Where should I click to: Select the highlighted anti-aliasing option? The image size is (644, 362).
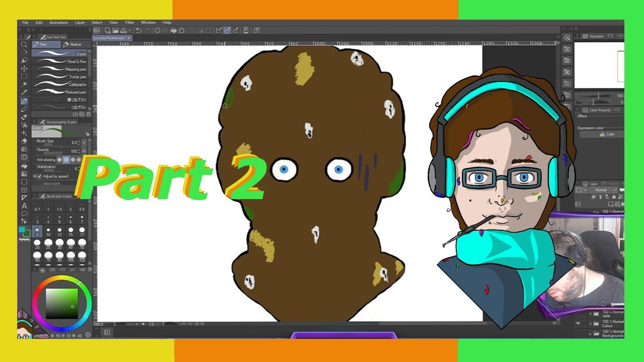pyautogui.click(x=66, y=160)
